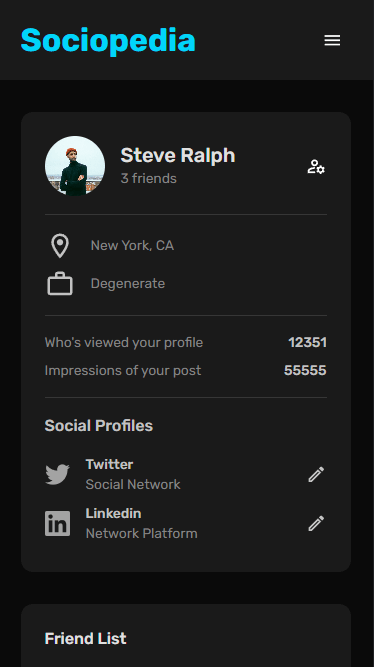This screenshot has width=374, height=667.
Task: Select the Degenerate occupation text
Action: (x=128, y=283)
